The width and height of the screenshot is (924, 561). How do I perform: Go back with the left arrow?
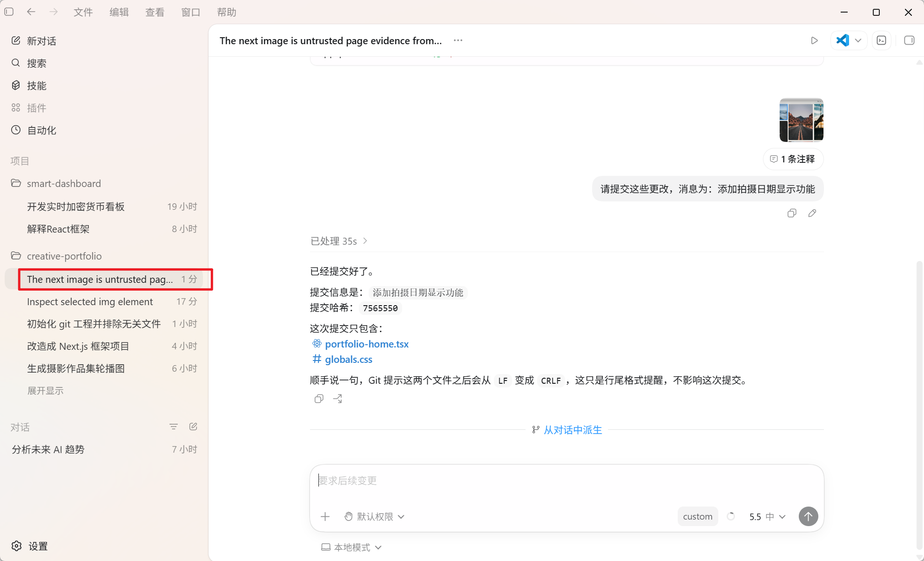[31, 12]
